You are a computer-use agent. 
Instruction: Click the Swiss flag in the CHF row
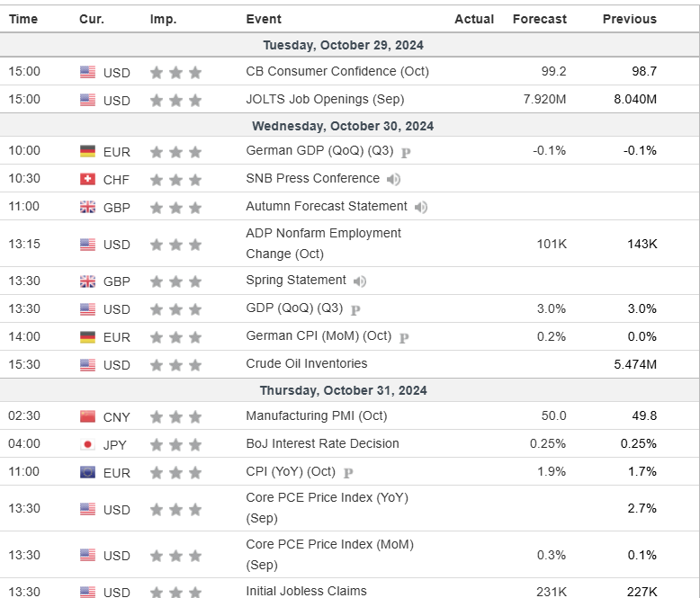(87, 179)
